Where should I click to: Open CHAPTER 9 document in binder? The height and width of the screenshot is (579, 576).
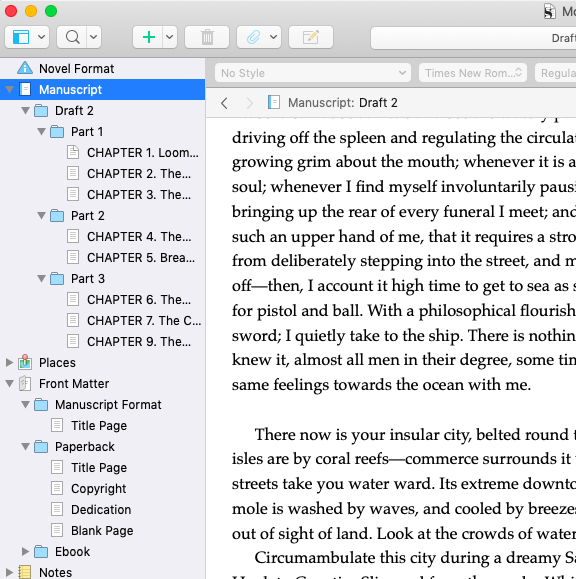point(139,342)
